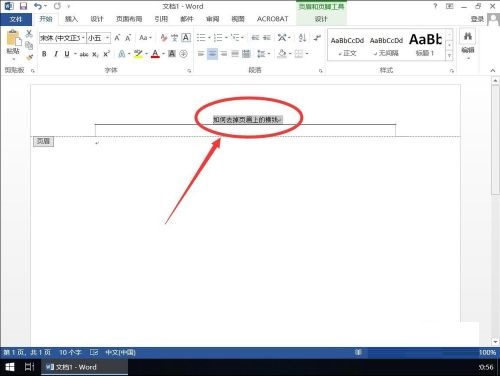Toggle Center alignment button
Image resolution: width=500 pixels, height=376 pixels.
coord(212,54)
